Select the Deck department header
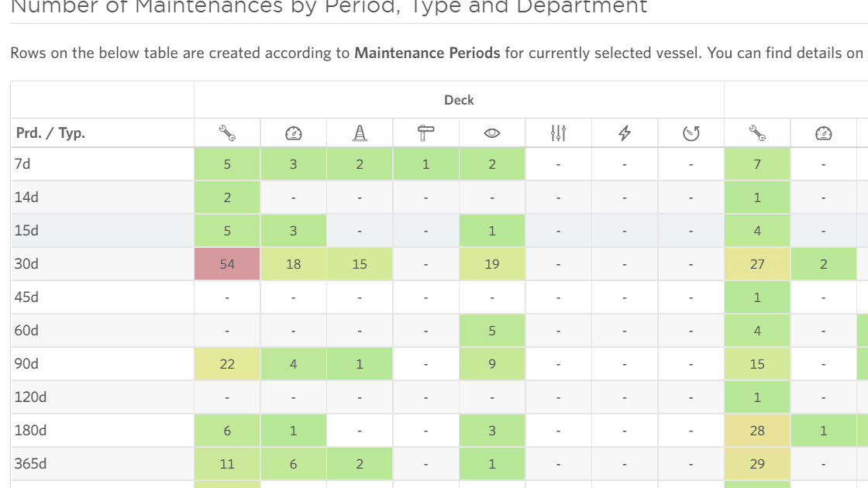Viewport: 868px width, 488px height. 458,99
